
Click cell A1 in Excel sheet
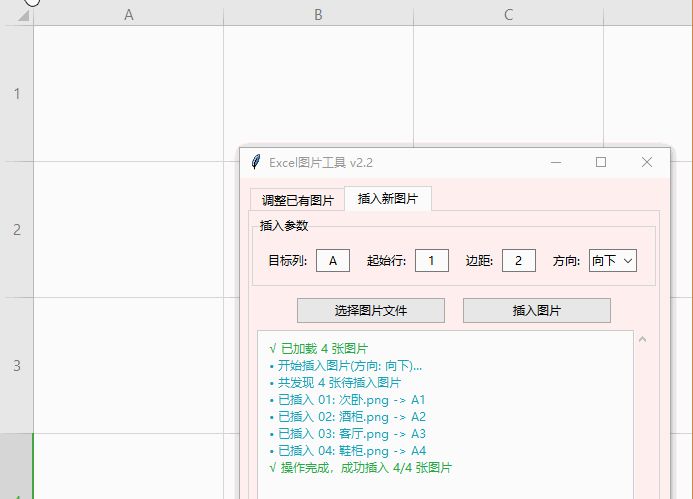(129, 94)
